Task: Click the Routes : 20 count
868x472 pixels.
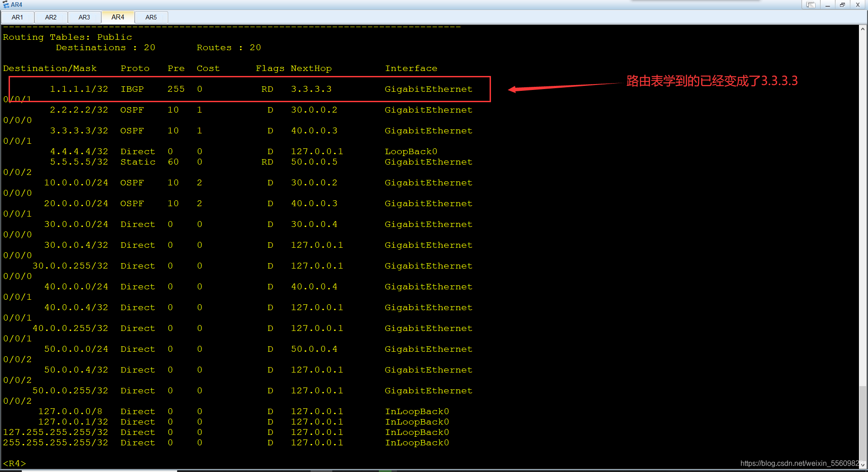Action: point(229,47)
